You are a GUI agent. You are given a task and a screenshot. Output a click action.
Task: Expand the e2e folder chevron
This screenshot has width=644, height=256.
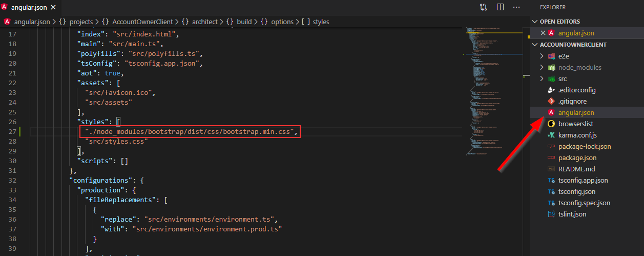(543, 56)
